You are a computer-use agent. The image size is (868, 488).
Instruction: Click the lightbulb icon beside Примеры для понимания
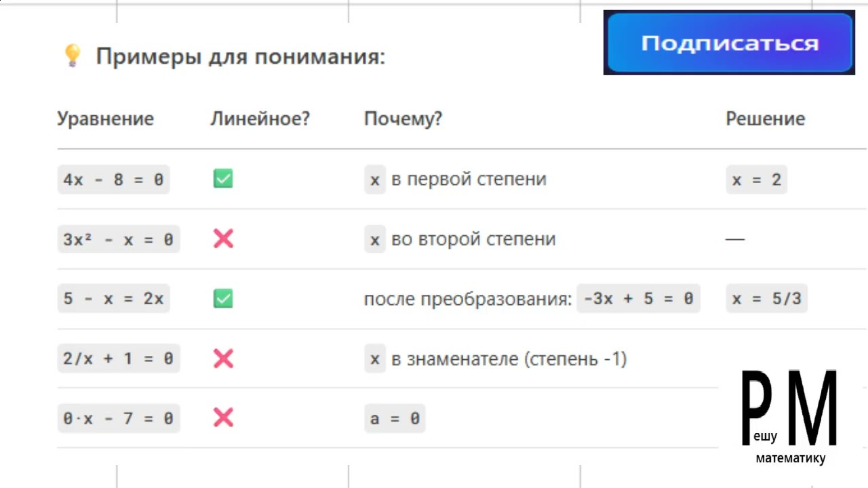[x=72, y=55]
